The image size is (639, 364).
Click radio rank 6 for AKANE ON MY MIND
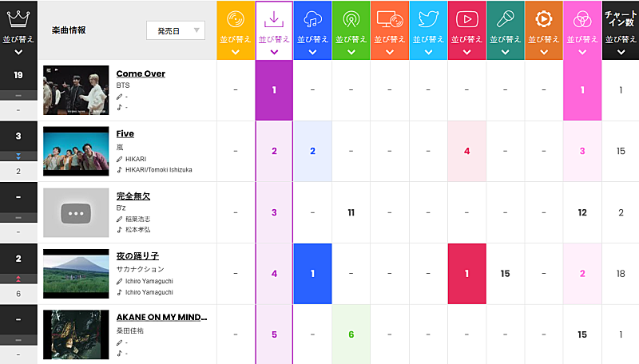pyautogui.click(x=351, y=334)
